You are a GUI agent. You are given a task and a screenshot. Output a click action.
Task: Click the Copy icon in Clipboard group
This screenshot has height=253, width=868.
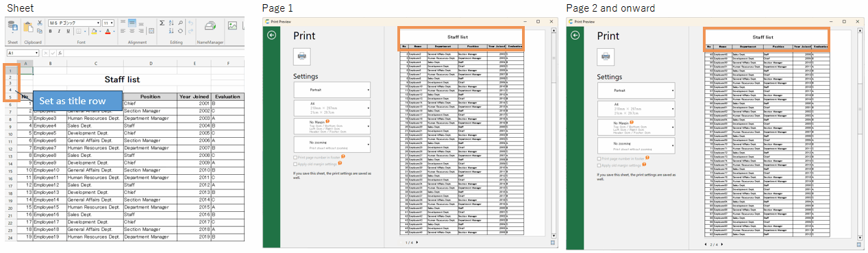pyautogui.click(x=40, y=31)
